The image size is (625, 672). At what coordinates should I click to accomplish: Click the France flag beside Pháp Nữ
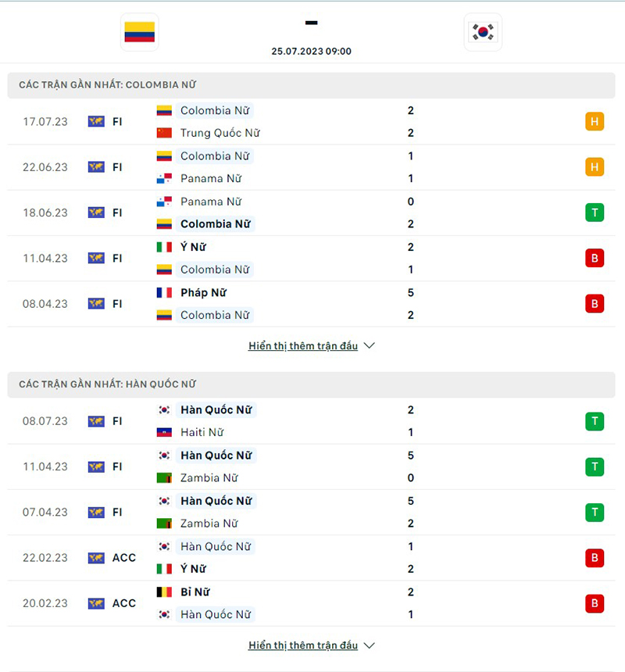[165, 292]
